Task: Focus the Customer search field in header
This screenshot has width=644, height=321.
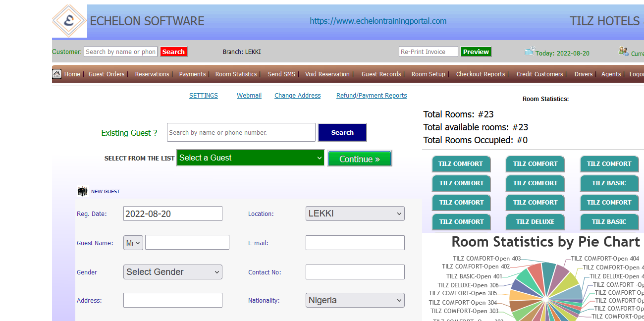Action: pos(120,52)
